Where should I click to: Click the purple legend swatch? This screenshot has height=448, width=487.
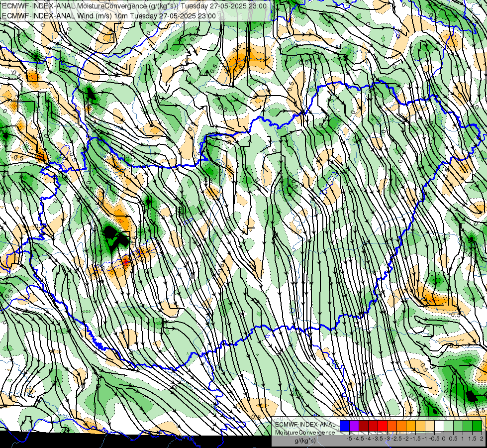click(x=354, y=426)
